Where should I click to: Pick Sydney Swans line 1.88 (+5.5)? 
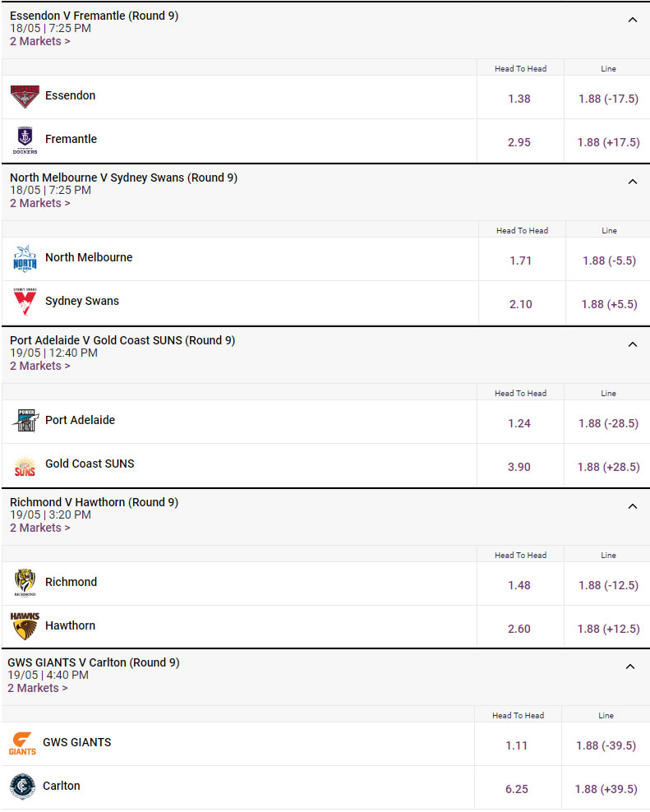[x=609, y=304]
